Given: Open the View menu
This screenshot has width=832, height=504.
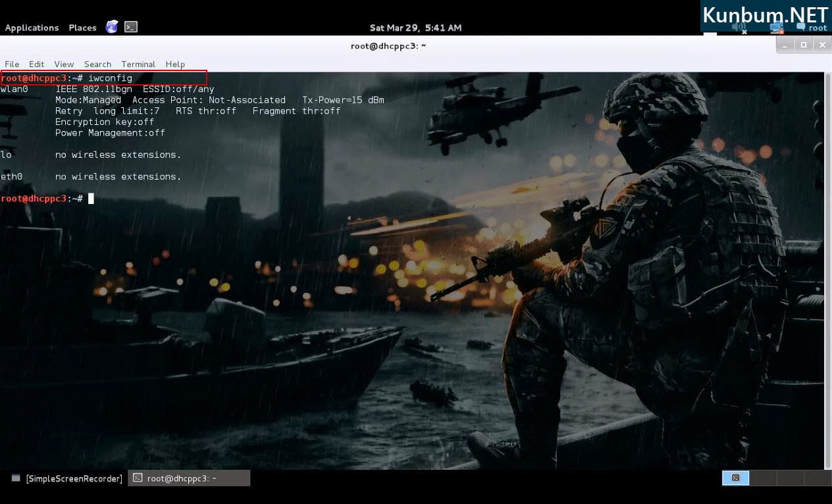Looking at the screenshot, I should pos(64,64).
